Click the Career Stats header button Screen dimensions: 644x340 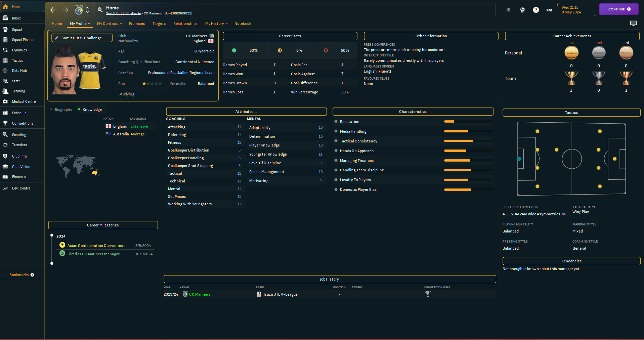pyautogui.click(x=290, y=36)
